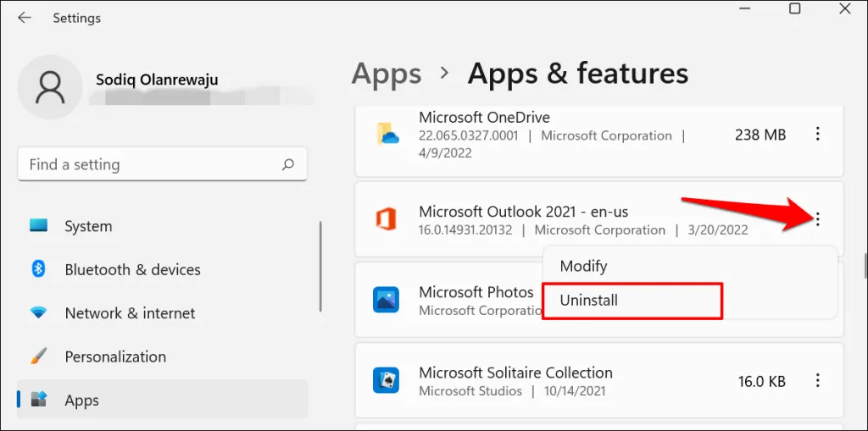Click the Microsoft Solitaire Collection icon
The width and height of the screenshot is (868, 431).
click(x=387, y=381)
